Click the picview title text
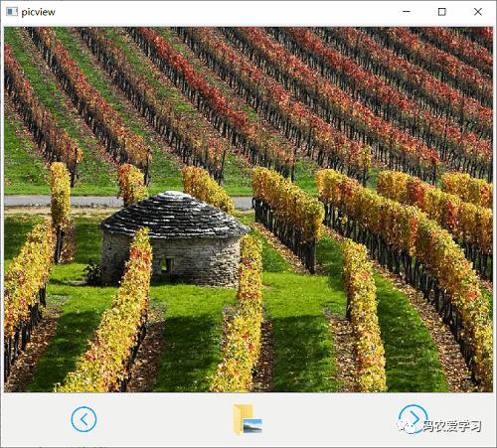The height and width of the screenshot is (448, 497). (x=38, y=12)
